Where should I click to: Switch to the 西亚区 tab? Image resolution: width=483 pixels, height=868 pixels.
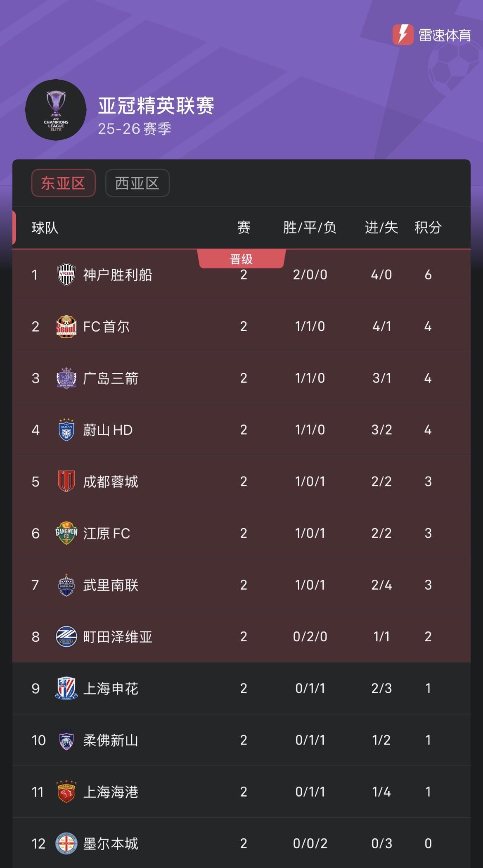137,183
